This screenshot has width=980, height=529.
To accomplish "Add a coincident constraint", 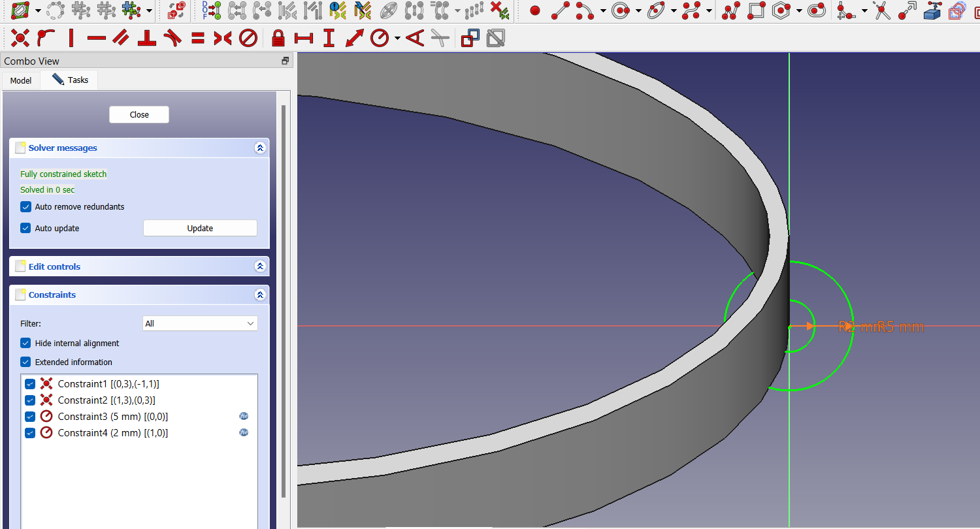I will pos(19,38).
